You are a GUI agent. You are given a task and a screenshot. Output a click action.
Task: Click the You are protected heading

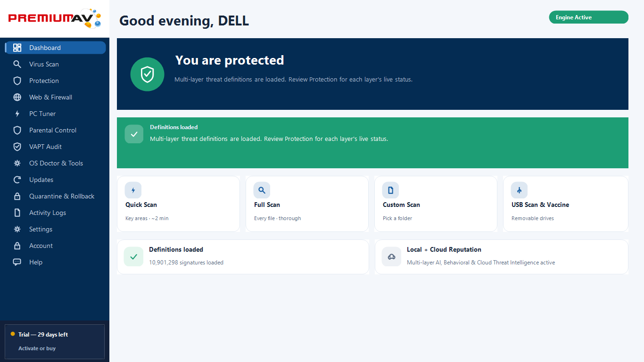pyautogui.click(x=230, y=60)
